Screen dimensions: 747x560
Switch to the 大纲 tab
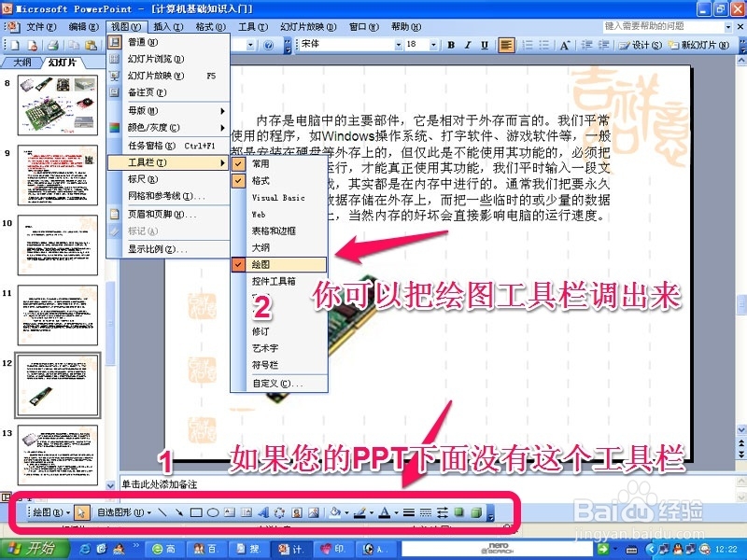click(21, 63)
